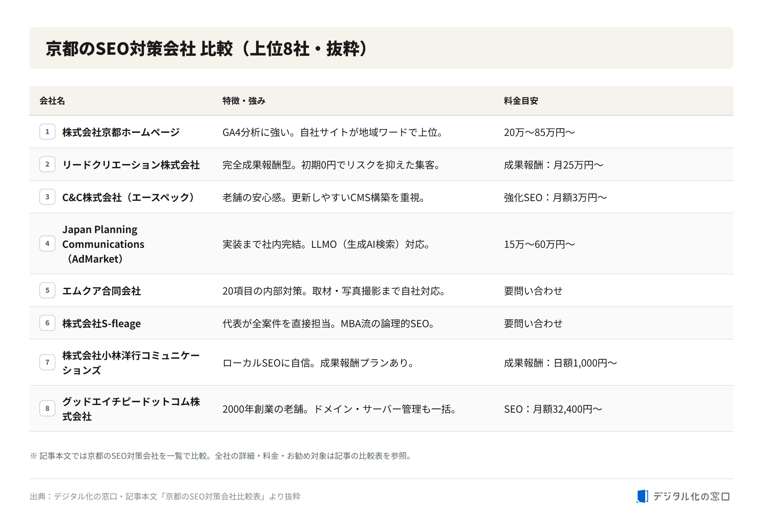
Task: Click 要問い合わせ in 株式会社S-fleage row
Action: [533, 324]
